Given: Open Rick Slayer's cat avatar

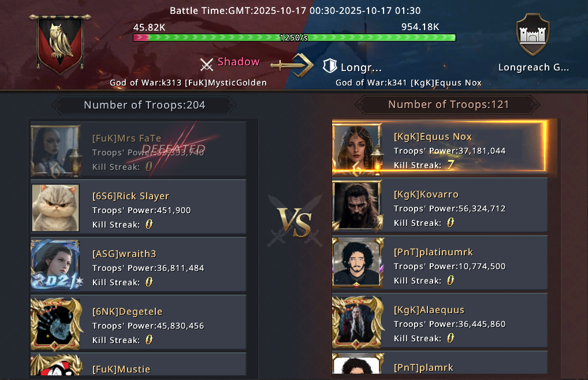Looking at the screenshot, I should 55,207.
